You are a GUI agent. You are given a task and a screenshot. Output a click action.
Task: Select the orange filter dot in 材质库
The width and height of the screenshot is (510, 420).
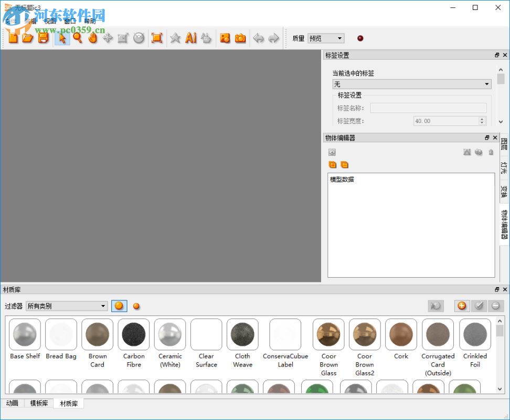click(x=119, y=306)
